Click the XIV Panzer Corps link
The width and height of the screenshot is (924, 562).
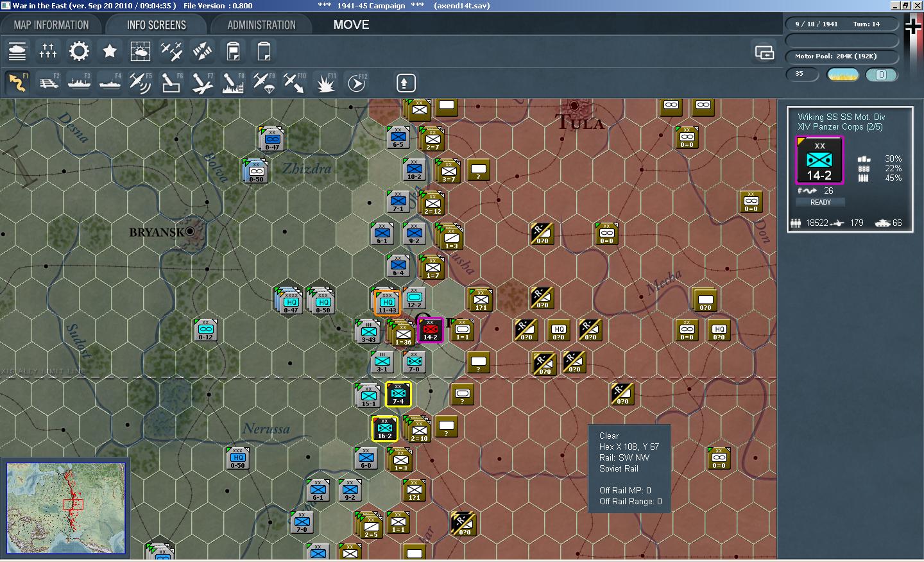pos(840,127)
